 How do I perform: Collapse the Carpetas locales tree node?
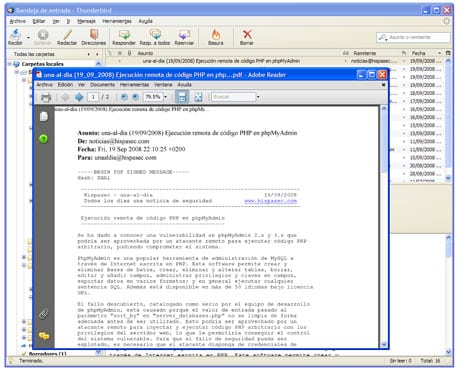tap(10, 64)
